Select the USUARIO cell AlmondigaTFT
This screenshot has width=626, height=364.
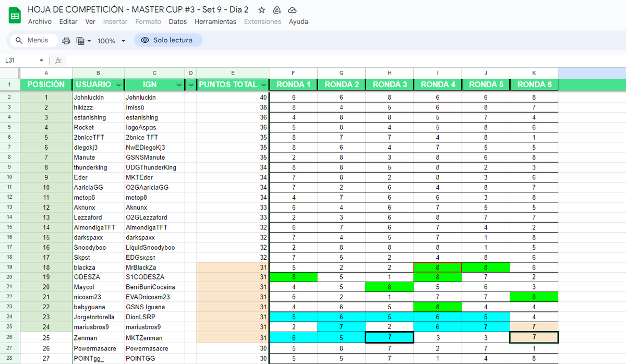point(98,227)
